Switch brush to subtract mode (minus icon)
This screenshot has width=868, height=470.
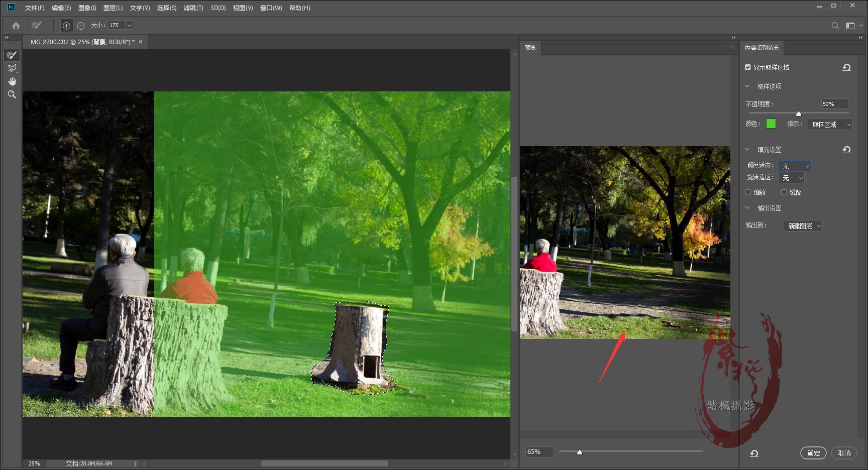[80, 26]
